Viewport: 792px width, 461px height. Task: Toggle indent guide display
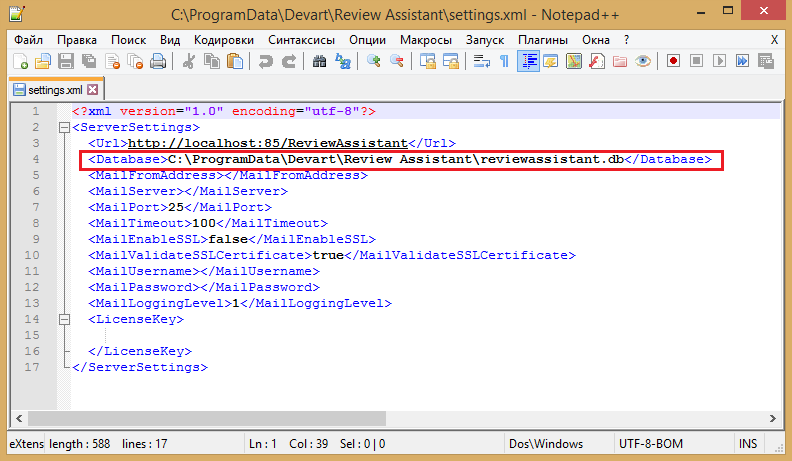pyautogui.click(x=528, y=62)
